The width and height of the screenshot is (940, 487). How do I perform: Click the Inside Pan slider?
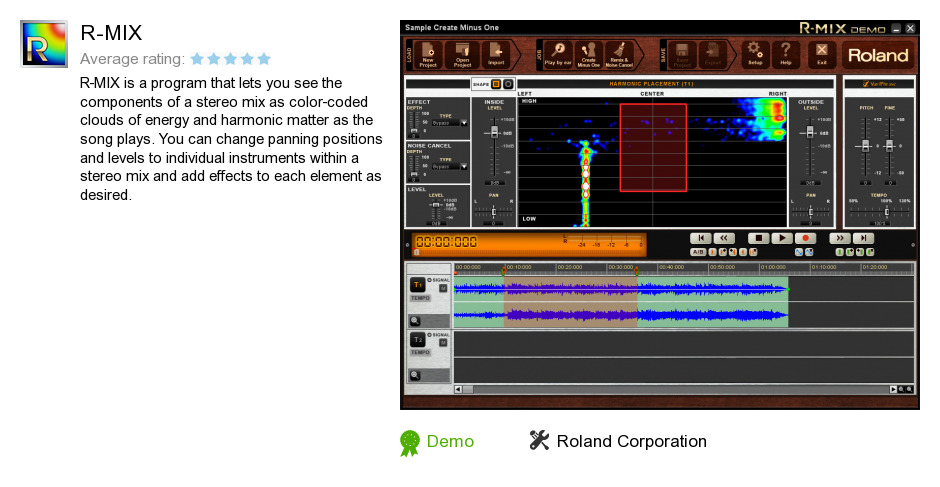(493, 212)
